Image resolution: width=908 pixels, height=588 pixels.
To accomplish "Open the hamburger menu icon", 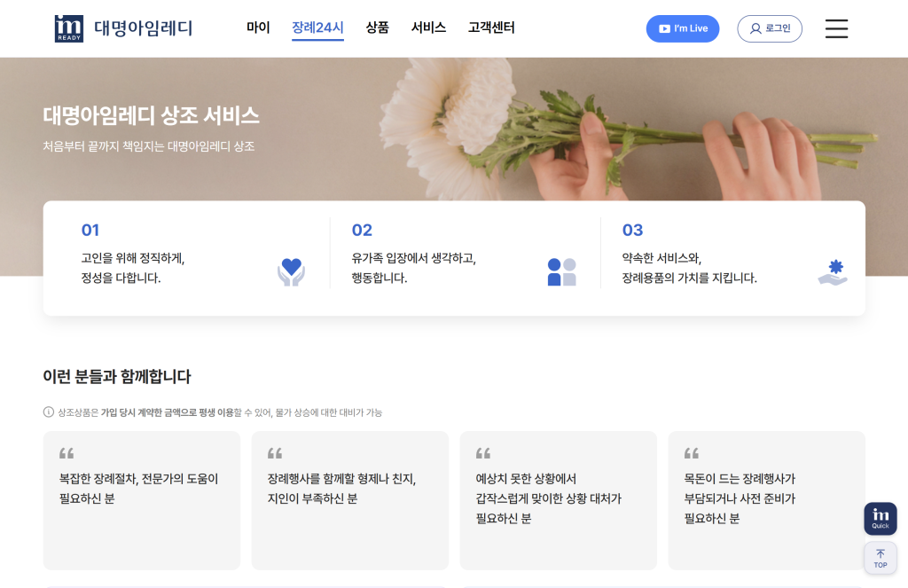I will click(x=836, y=28).
